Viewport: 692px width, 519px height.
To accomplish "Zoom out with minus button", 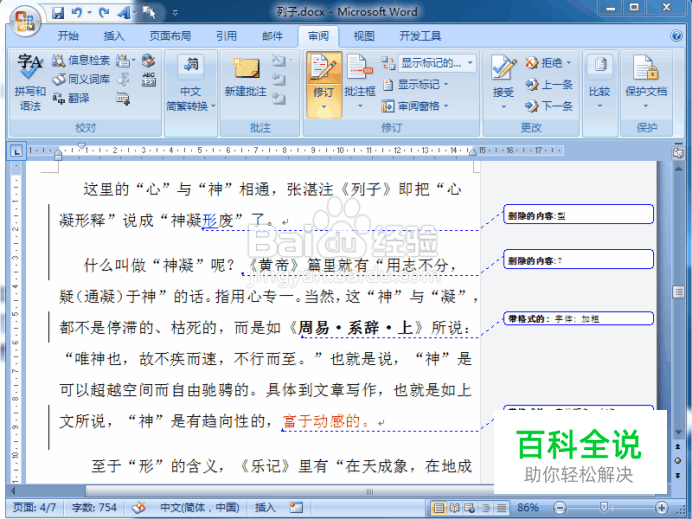I will 560,508.
